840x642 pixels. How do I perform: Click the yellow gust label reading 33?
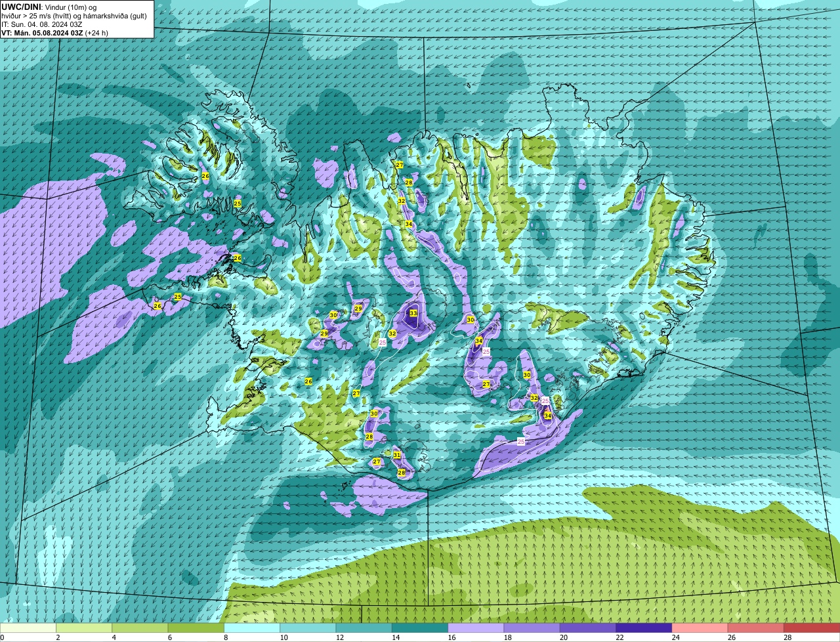[x=413, y=313]
